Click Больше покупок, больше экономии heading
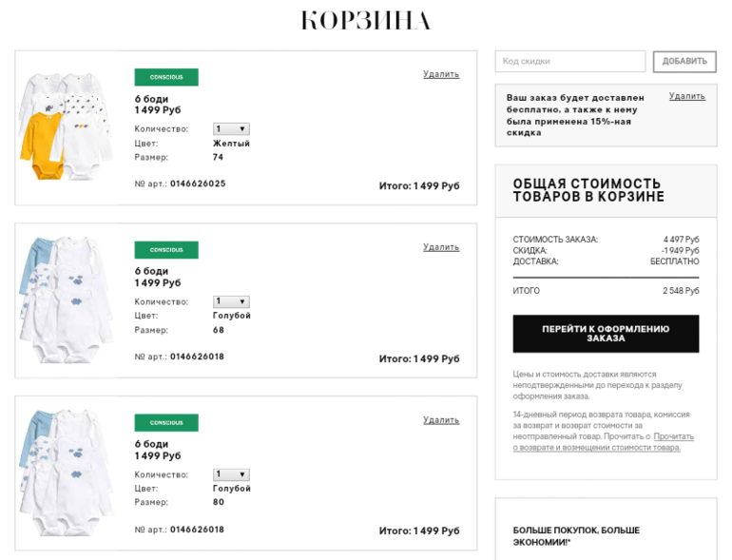This screenshot has height=560, width=732. point(576,536)
